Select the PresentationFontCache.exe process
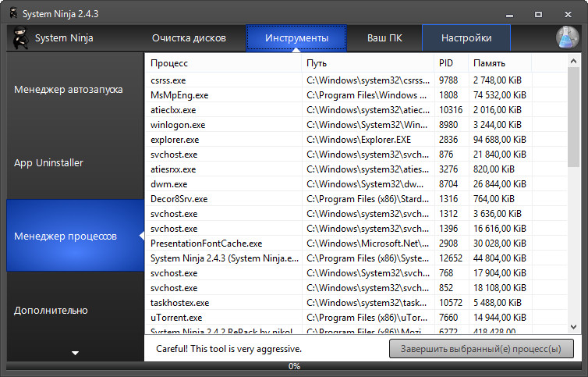 click(356, 244)
